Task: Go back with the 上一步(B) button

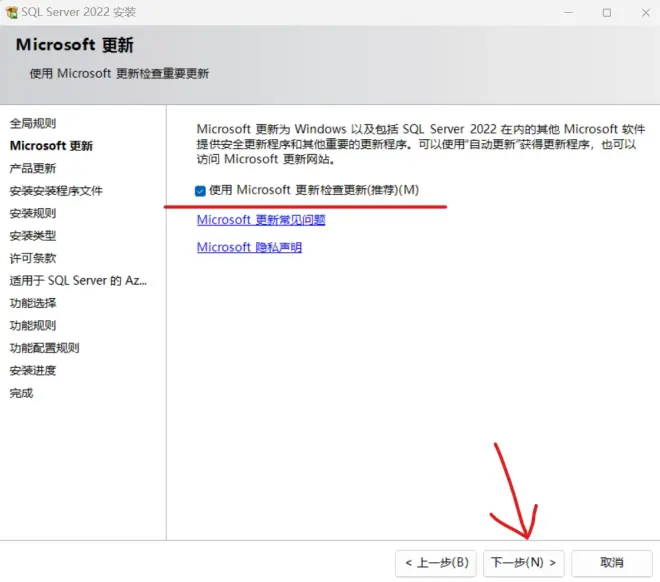Action: click(x=436, y=563)
